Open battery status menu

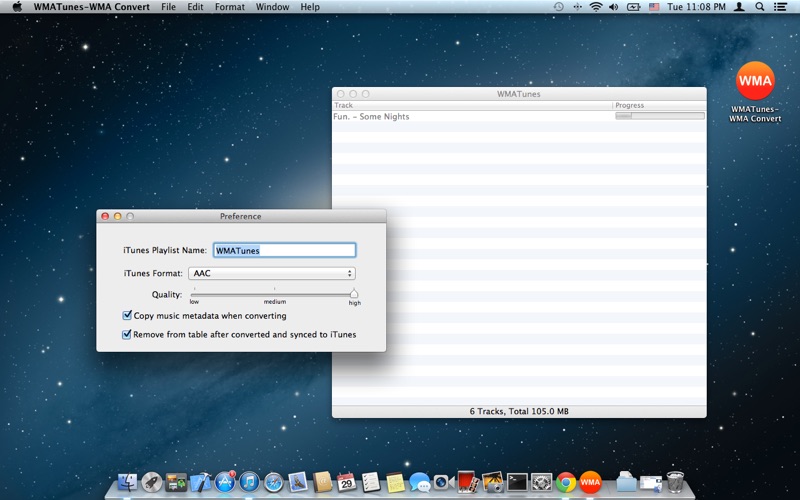[633, 7]
